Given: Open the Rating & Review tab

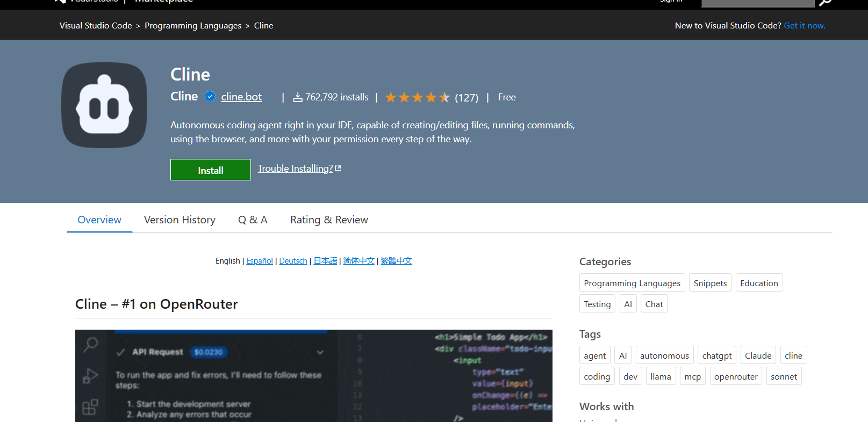Looking at the screenshot, I should [329, 220].
